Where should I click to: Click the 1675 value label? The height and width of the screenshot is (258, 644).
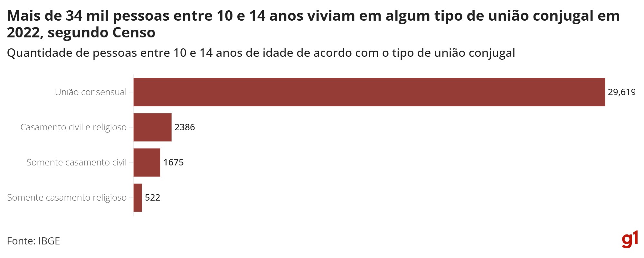(174, 163)
